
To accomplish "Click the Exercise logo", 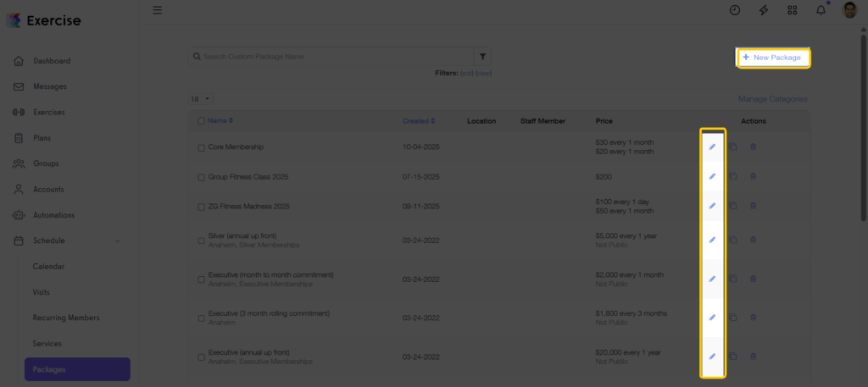I will pyautogui.click(x=44, y=21).
